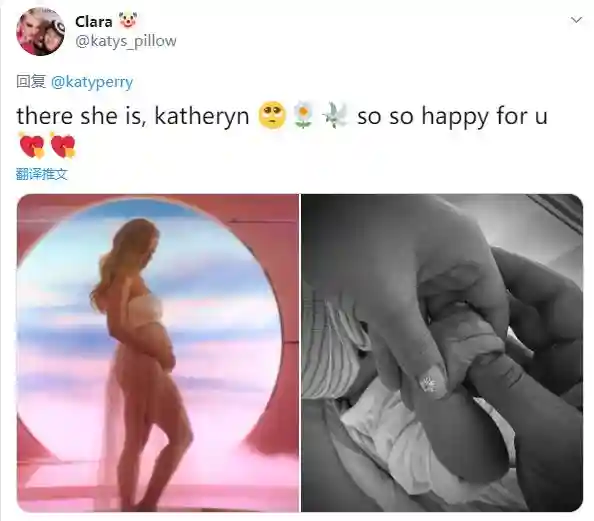Click the text 'so so happy for u'
This screenshot has height=521, width=594.
point(452,116)
